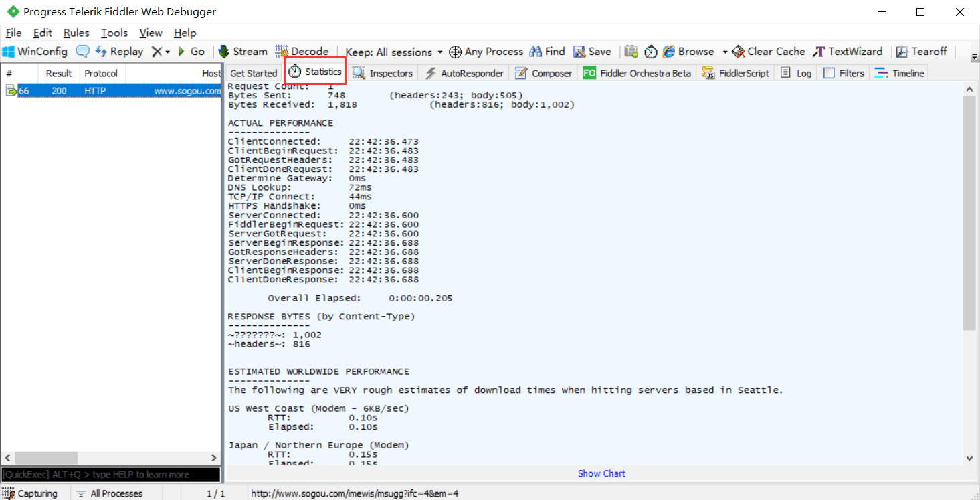
Task: Open the comment bubble icon
Action: pos(82,52)
